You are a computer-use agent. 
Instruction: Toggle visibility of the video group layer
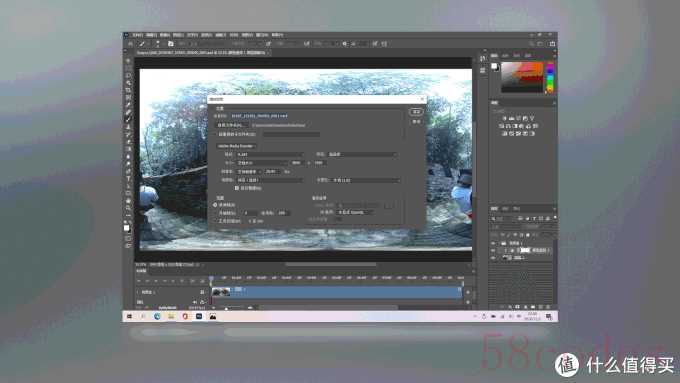click(493, 243)
